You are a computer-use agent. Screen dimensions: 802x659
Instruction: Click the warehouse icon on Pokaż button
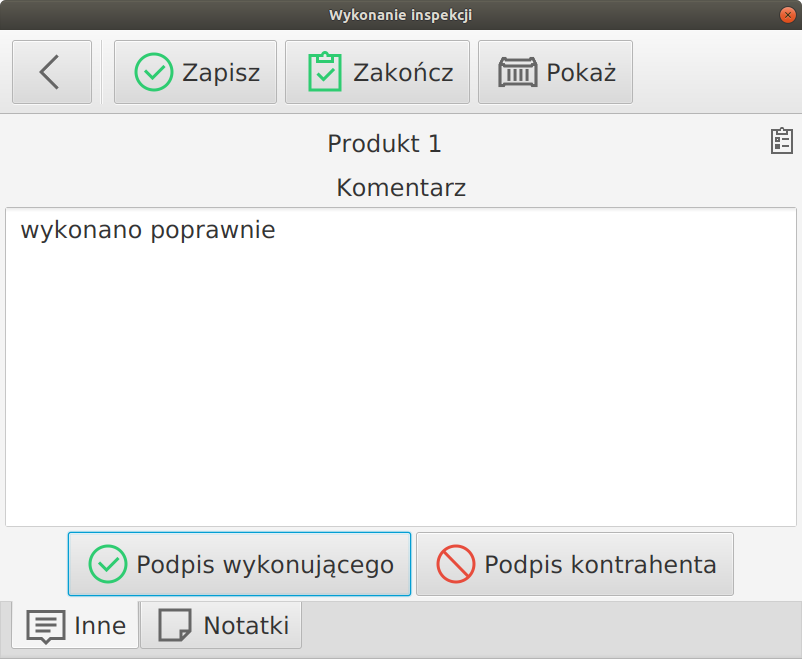pyautogui.click(x=518, y=71)
